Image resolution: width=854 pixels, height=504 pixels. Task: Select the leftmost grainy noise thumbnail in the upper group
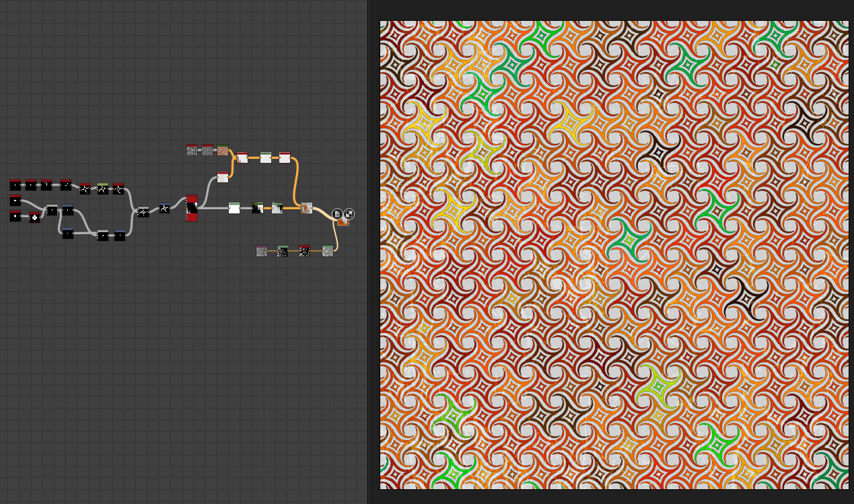click(x=191, y=150)
